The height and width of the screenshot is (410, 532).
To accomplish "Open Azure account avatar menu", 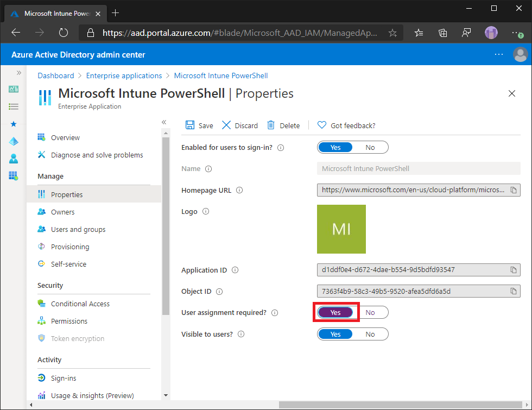I will [520, 54].
